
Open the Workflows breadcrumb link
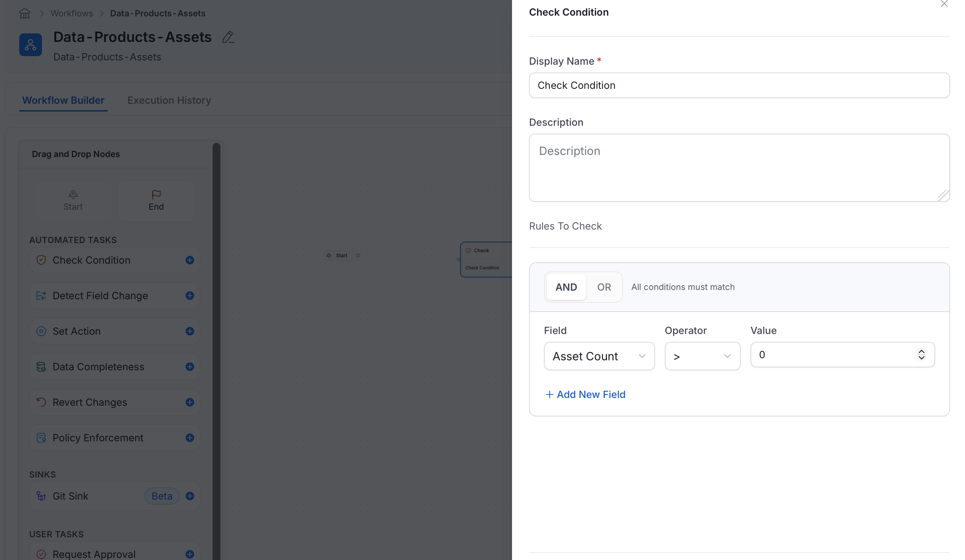pyautogui.click(x=71, y=14)
